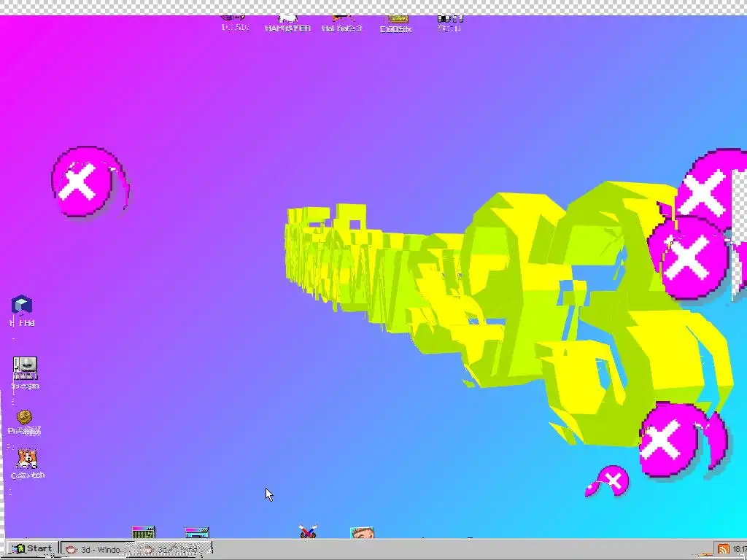Click the orange RSS feed tray icon
Screen dimensions: 747x560
723,550
